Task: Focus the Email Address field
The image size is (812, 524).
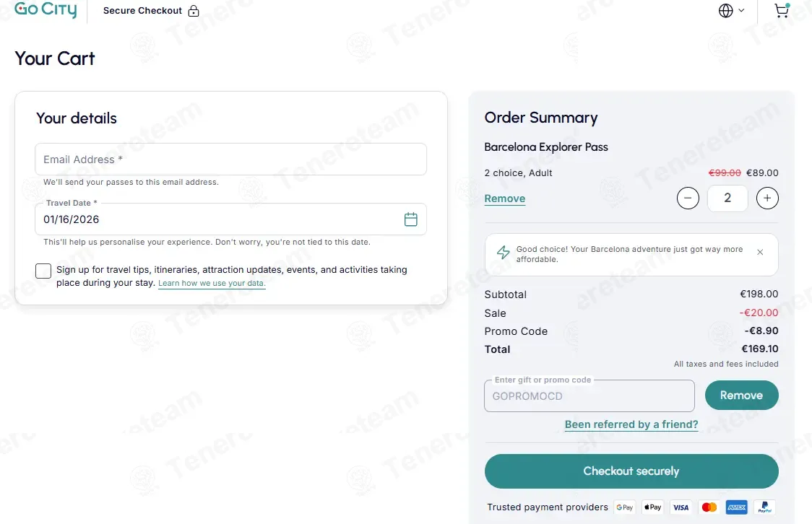Action: (x=230, y=160)
